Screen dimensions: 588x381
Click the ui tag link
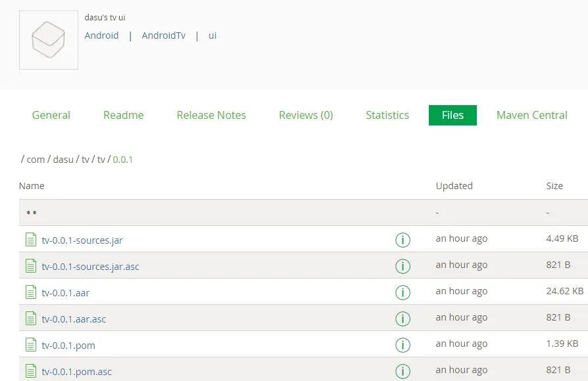(212, 35)
